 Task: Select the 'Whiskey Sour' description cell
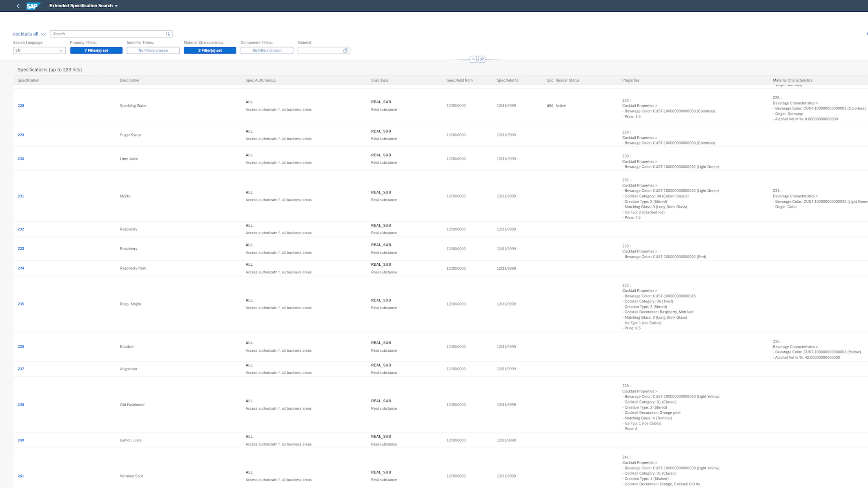pos(131,476)
